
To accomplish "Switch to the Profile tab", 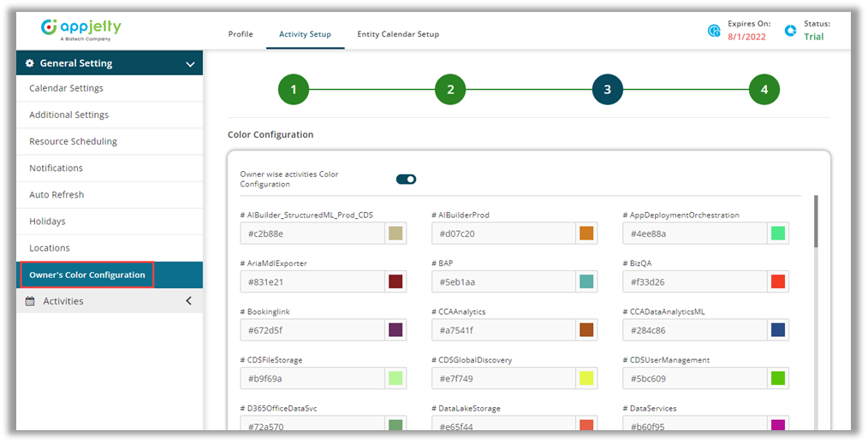I will pyautogui.click(x=241, y=34).
